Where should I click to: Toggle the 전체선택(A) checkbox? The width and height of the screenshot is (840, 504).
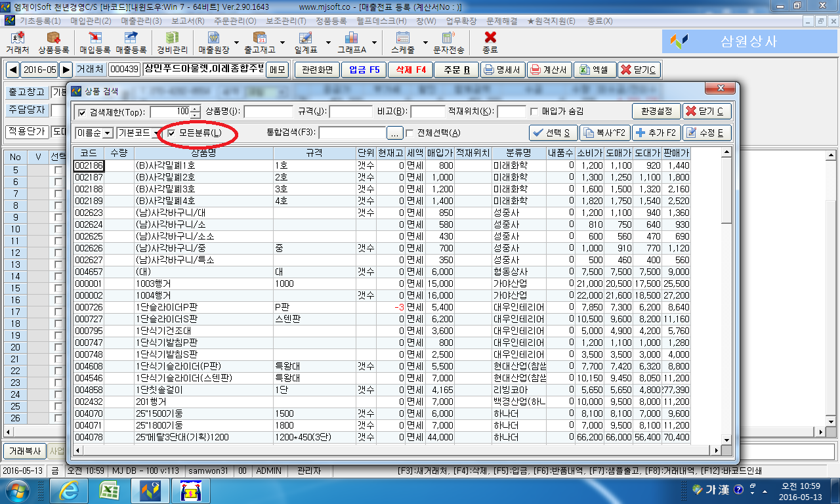410,133
